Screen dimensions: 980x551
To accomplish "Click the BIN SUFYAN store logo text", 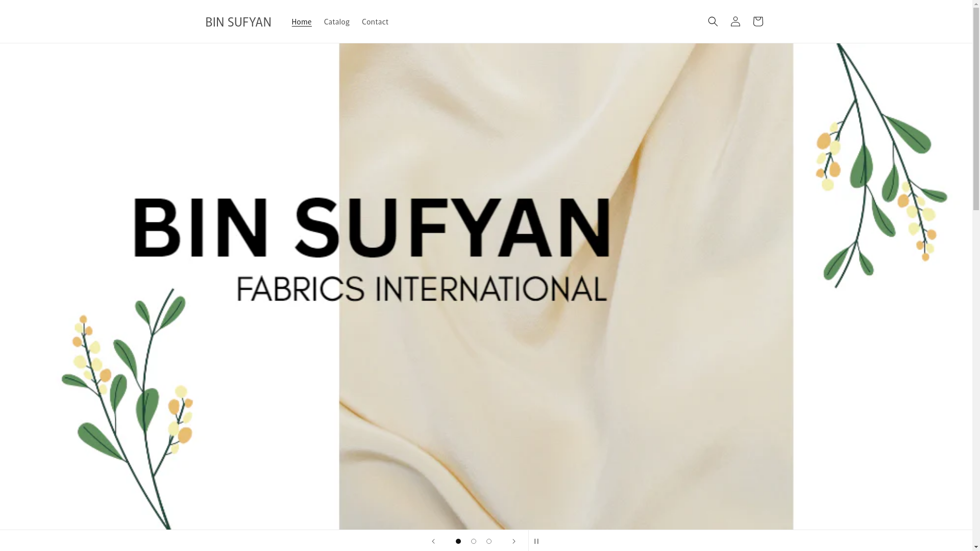I will tap(238, 22).
